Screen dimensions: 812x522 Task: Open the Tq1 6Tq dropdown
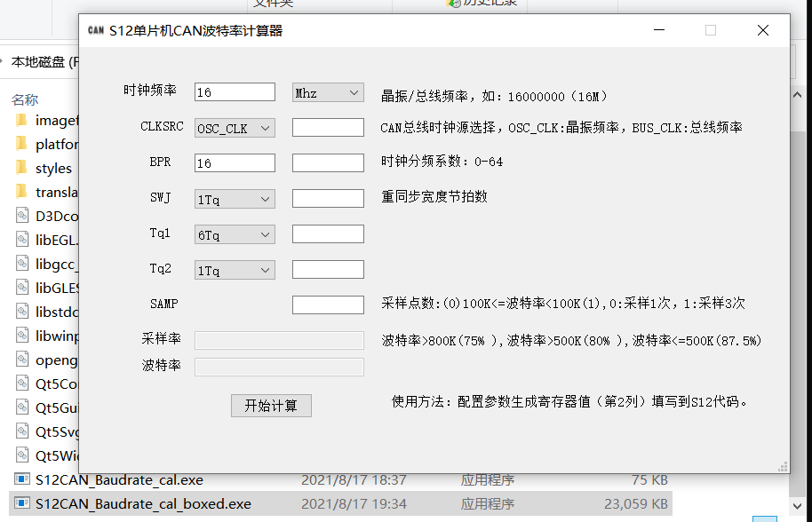(x=235, y=234)
